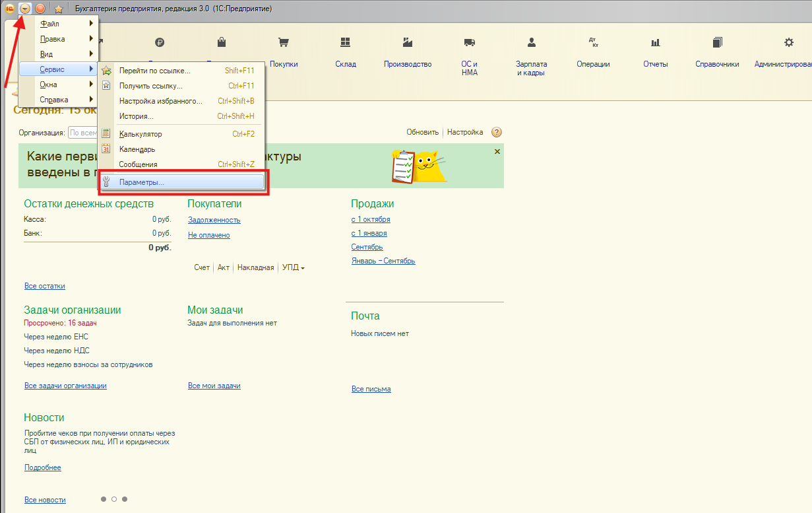Open Зарплата и кадры person icon

pyautogui.click(x=531, y=43)
